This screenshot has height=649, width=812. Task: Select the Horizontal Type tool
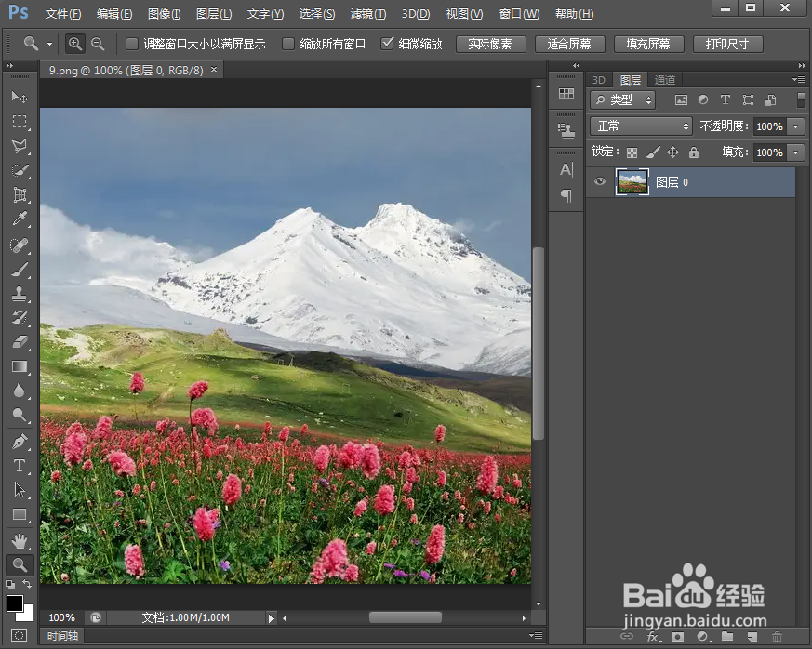[x=20, y=466]
